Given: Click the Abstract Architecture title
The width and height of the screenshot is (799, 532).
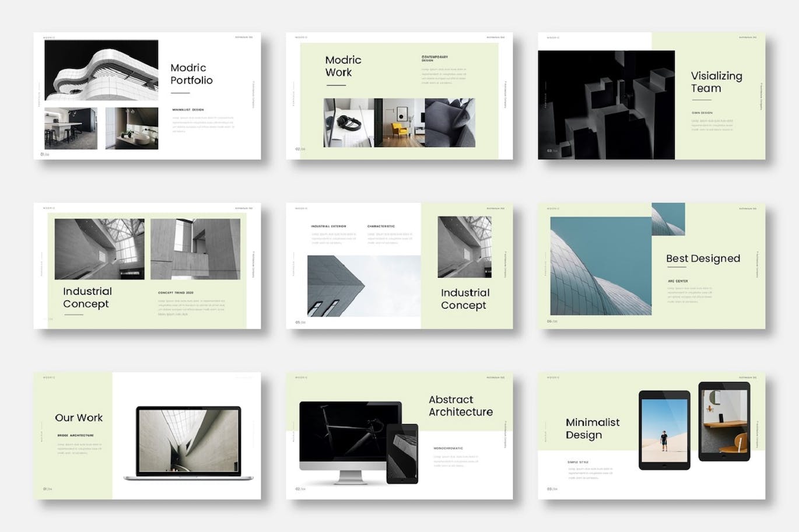Looking at the screenshot, I should [x=460, y=406].
